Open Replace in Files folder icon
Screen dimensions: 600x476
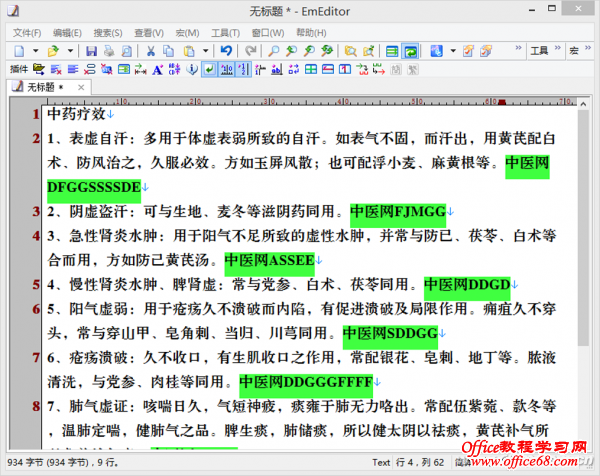368,51
